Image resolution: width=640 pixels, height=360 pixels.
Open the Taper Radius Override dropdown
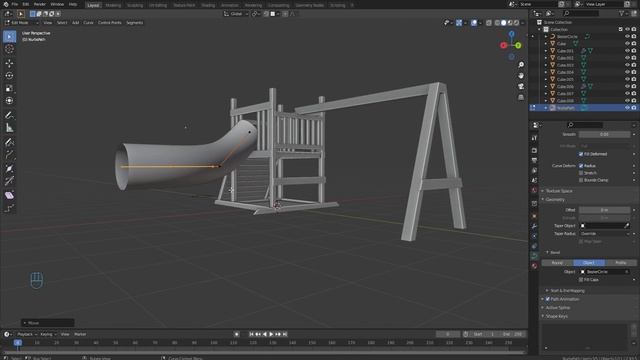(x=605, y=234)
